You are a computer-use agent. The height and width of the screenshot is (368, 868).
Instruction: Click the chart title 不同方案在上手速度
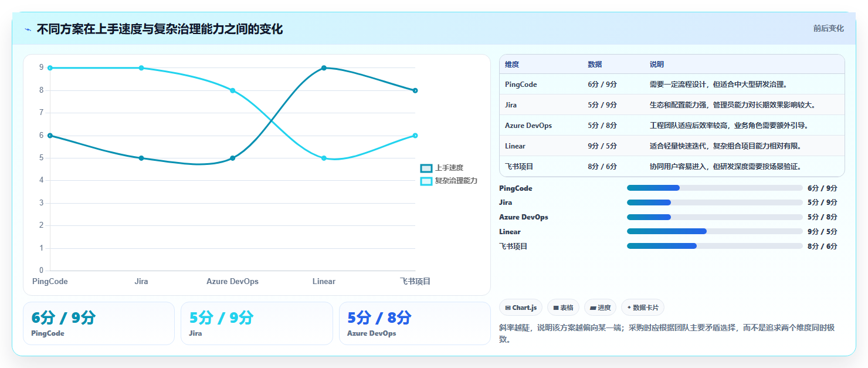click(x=160, y=29)
